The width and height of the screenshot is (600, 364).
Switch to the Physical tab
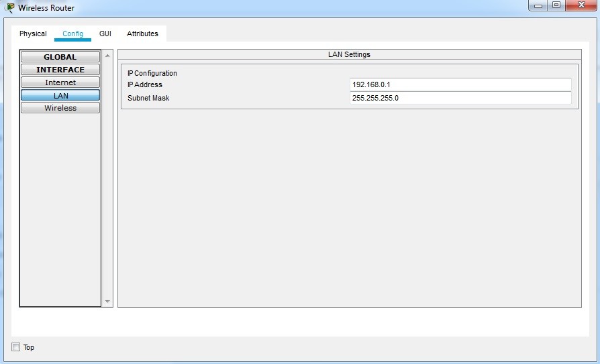(33, 34)
